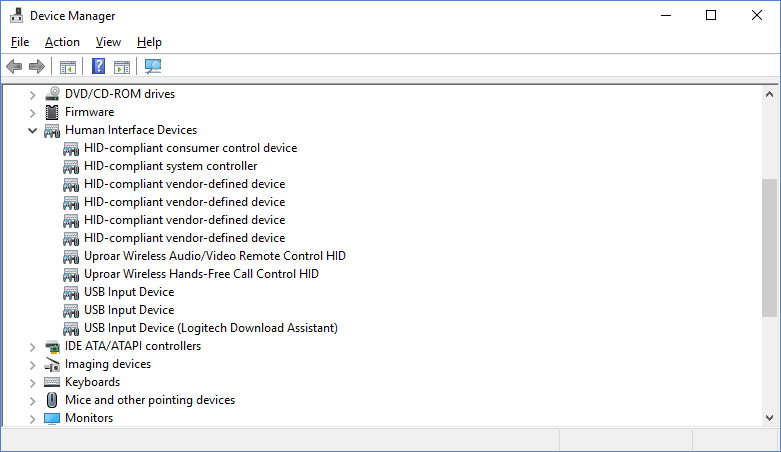Select HID-compliant system controller

[x=170, y=166]
